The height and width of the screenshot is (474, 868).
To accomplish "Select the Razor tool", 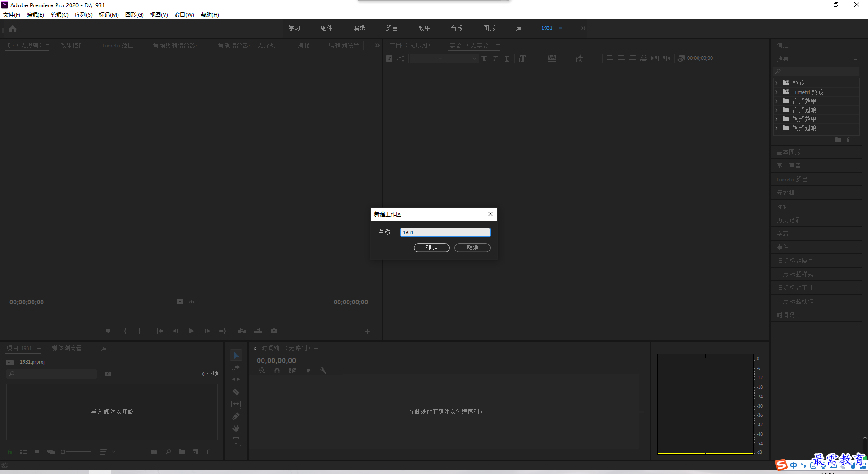I will pyautogui.click(x=236, y=392).
